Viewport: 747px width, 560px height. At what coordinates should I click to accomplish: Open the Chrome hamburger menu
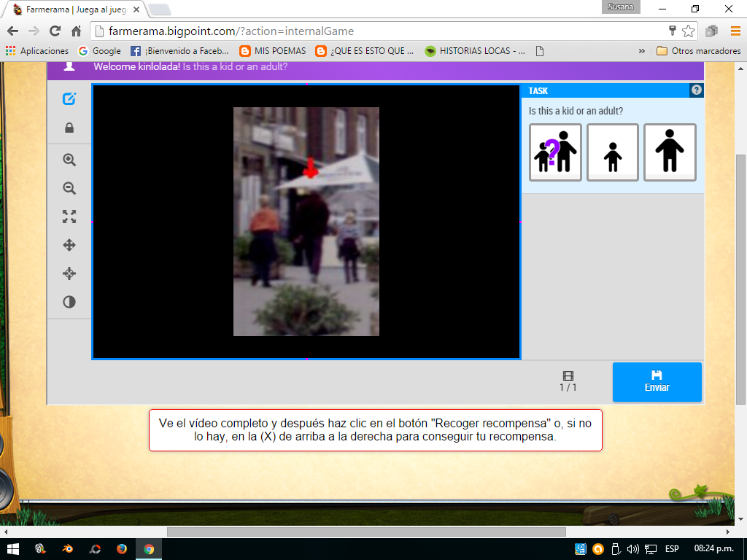[735, 31]
